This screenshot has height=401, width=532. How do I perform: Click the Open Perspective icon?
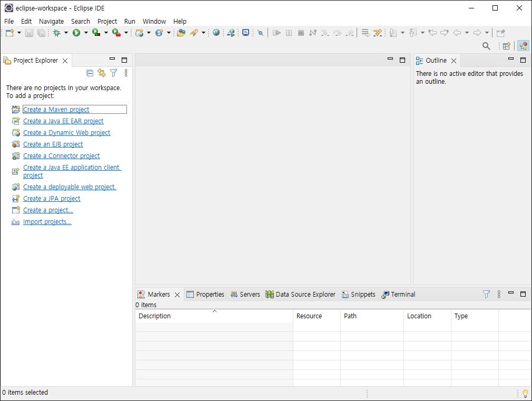pyautogui.click(x=507, y=46)
